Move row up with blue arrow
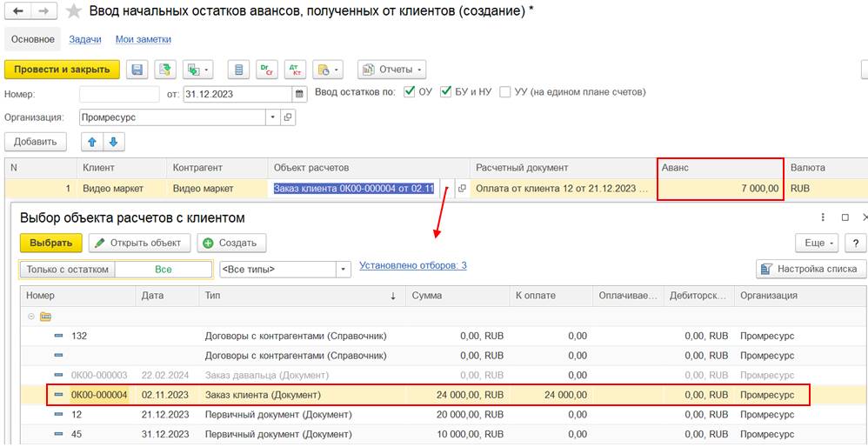 click(91, 142)
